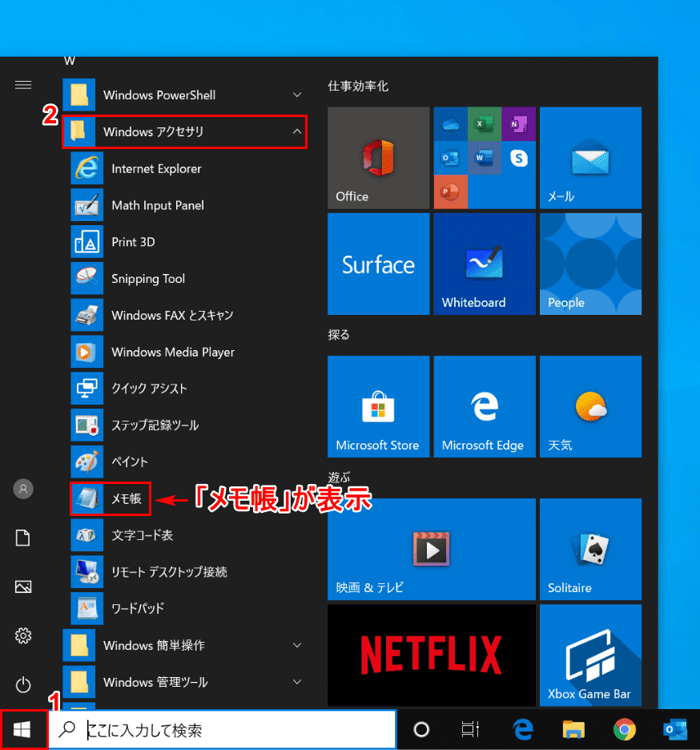Launch ワードパッド
This screenshot has width=700, height=750.
click(x=187, y=608)
